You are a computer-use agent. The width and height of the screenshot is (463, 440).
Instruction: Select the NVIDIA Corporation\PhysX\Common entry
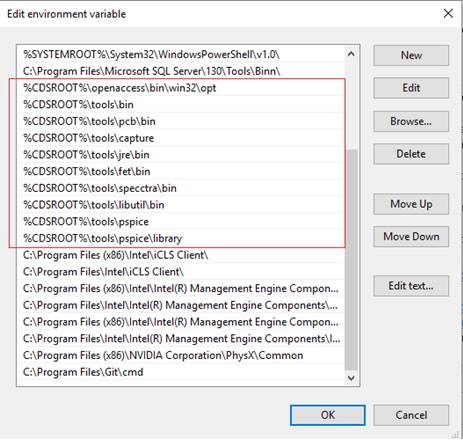[180, 355]
